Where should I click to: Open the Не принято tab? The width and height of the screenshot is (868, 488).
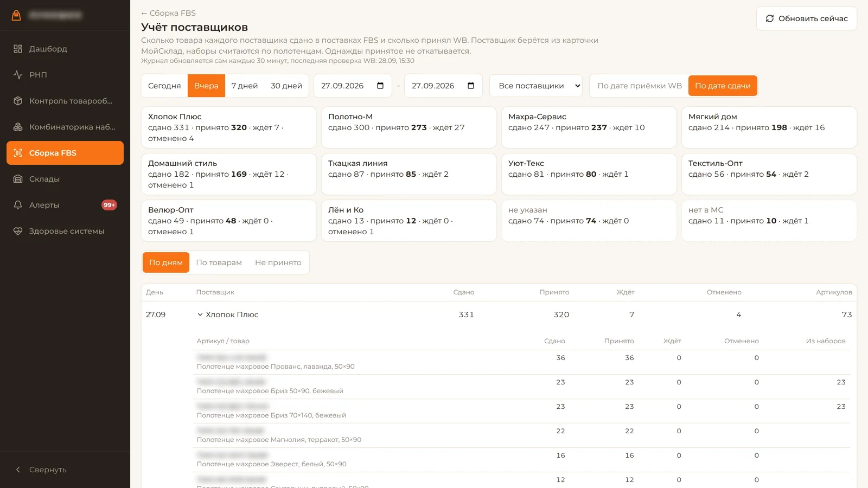(278, 262)
